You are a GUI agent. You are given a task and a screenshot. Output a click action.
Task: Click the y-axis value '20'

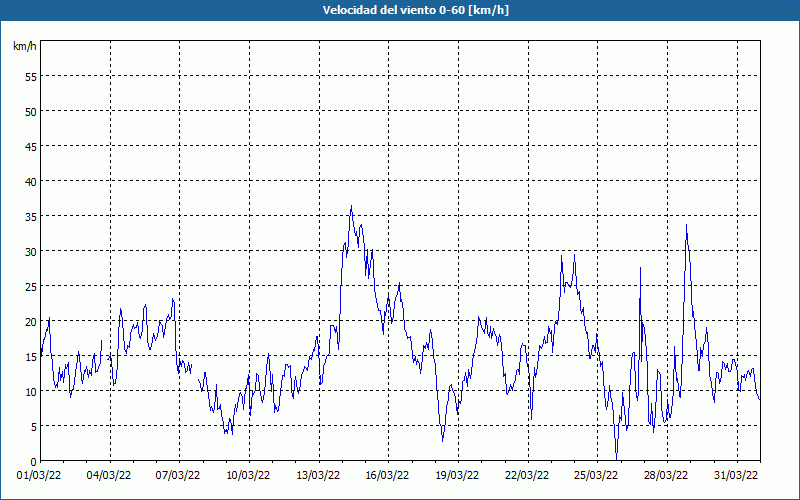coord(31,321)
